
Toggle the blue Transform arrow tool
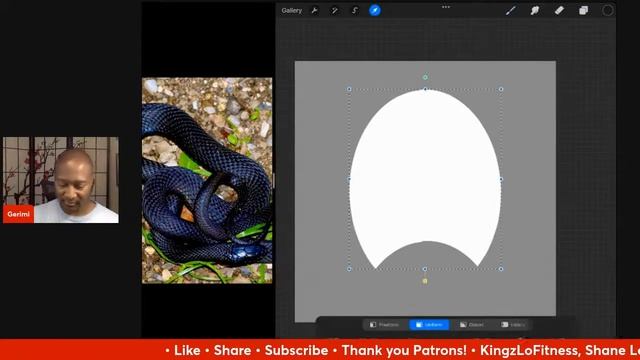pos(375,10)
